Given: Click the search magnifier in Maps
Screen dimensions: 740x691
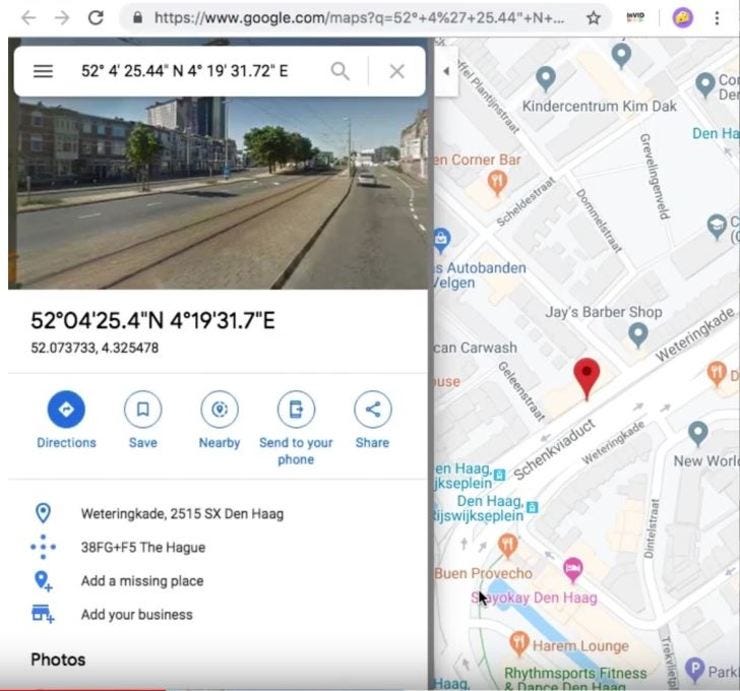Looking at the screenshot, I should pyautogui.click(x=340, y=71).
